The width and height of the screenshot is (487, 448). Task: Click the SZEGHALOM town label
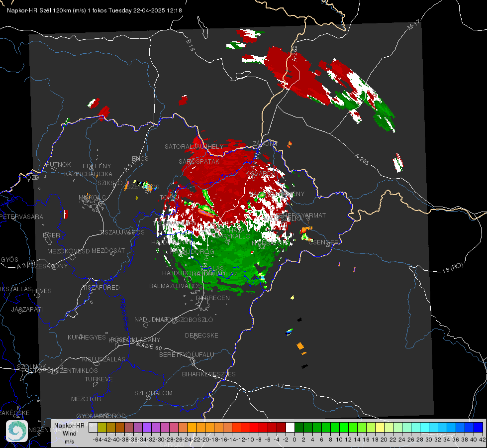pos(153,393)
